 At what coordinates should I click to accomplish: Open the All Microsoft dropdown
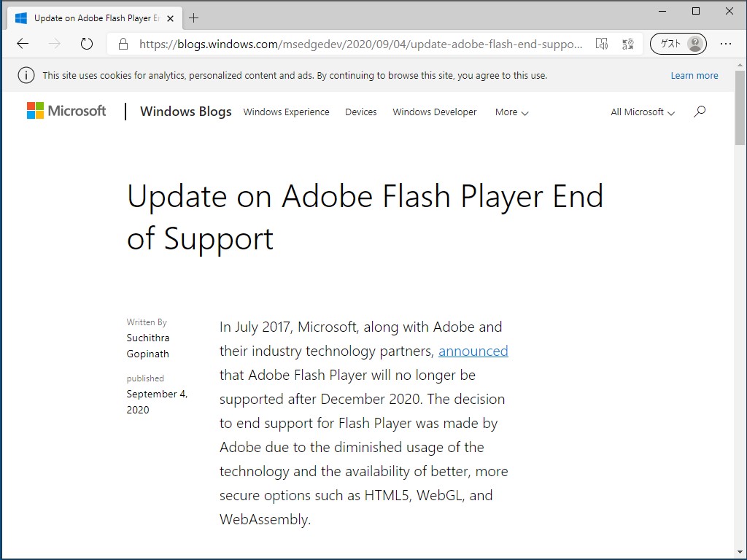tap(641, 112)
